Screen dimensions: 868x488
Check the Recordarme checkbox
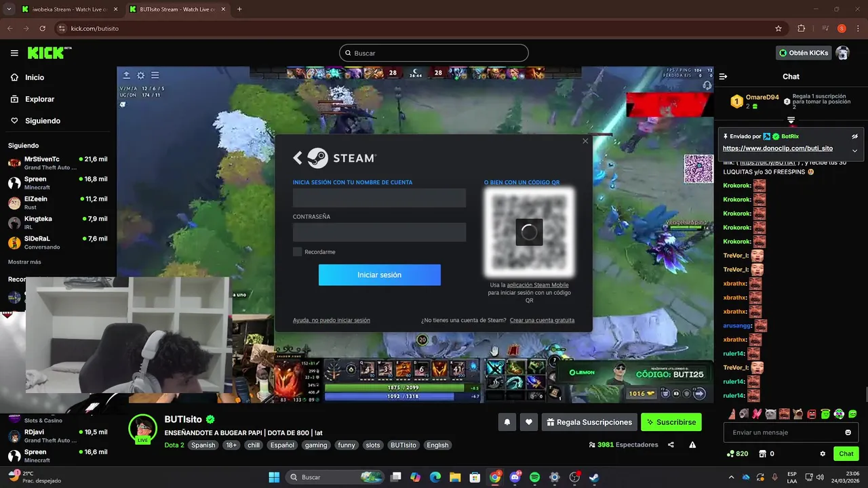[x=297, y=252]
